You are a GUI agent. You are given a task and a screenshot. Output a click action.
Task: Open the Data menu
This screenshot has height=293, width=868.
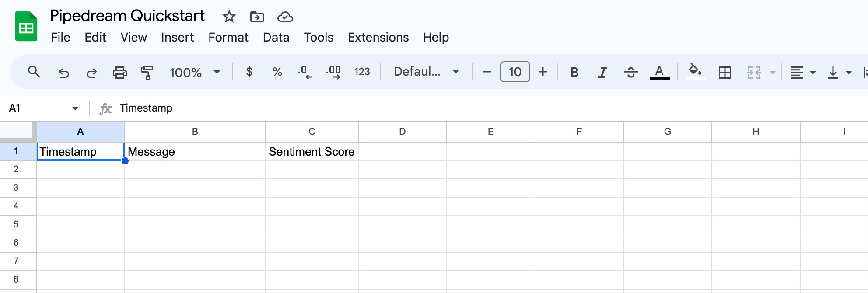(x=276, y=38)
